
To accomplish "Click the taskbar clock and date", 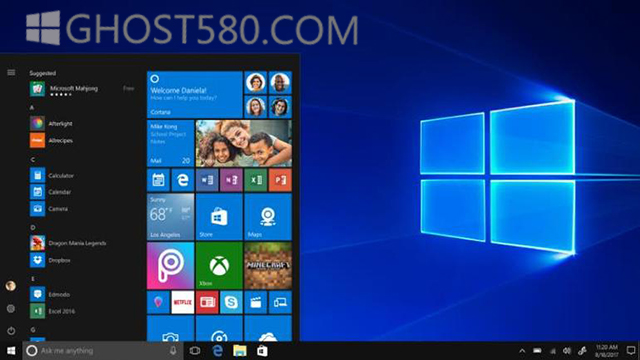I will [607, 351].
